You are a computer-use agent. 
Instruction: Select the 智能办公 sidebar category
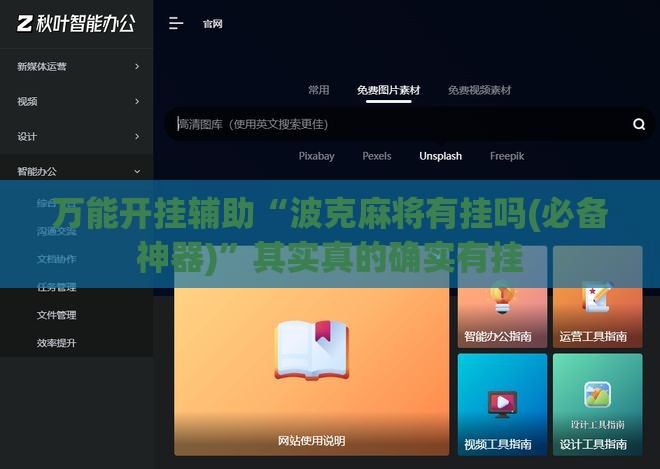(37, 171)
